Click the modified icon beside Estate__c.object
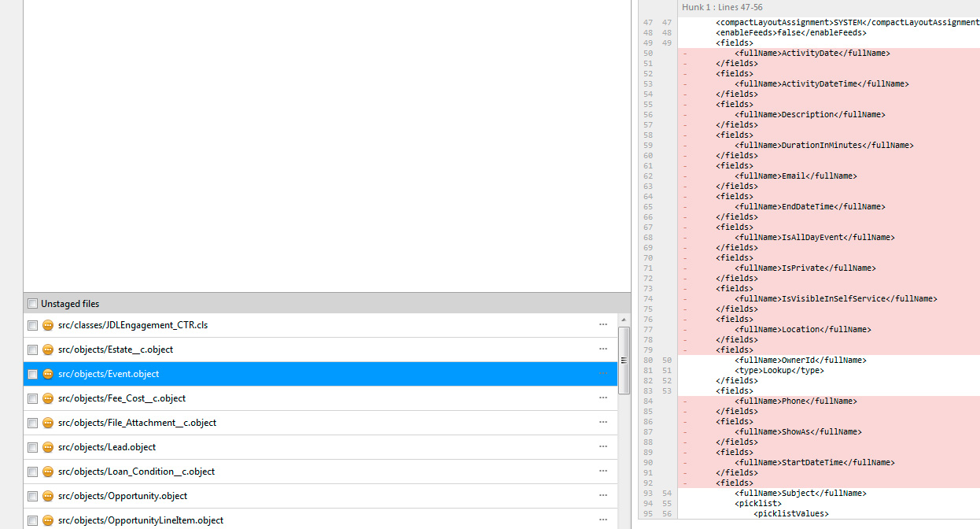This screenshot has height=529, width=980. [x=48, y=350]
